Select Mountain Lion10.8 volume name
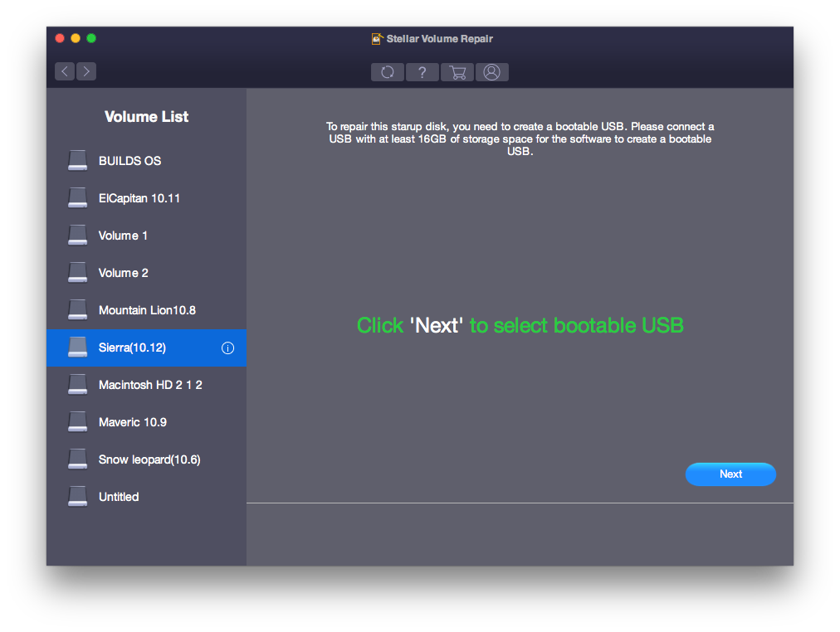 pos(147,310)
